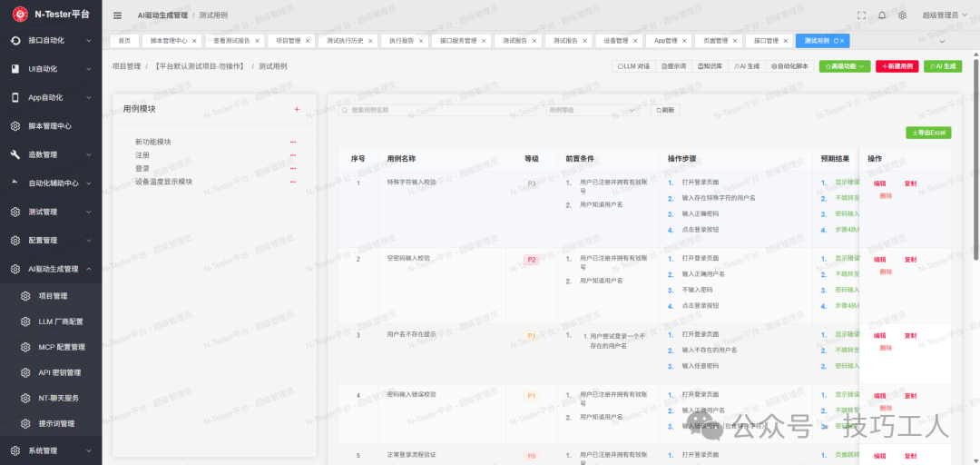This screenshot has width=980, height=465.
Task: Click the MCP 配置管理 gear icon
Action: [x=25, y=347]
